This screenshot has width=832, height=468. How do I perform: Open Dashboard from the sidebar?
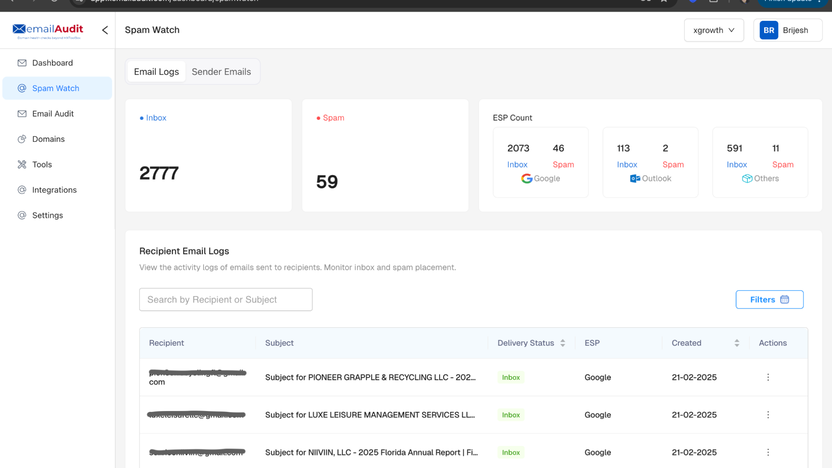tap(52, 63)
